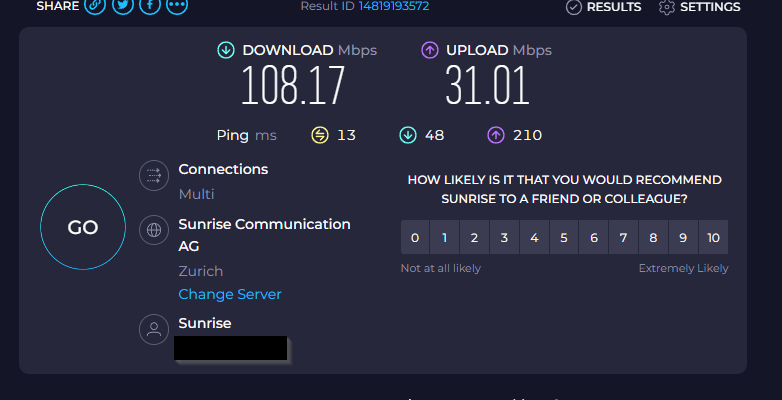Rate recommendation 6
782x400 pixels.
[x=593, y=237]
